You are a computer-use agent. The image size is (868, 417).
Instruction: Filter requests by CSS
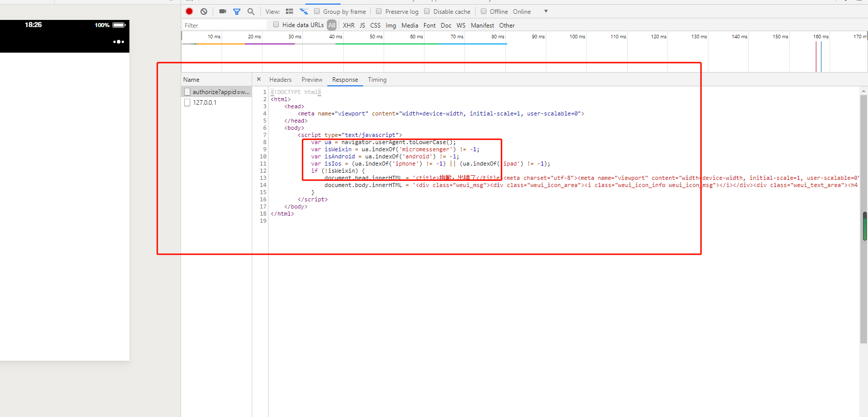pyautogui.click(x=375, y=25)
